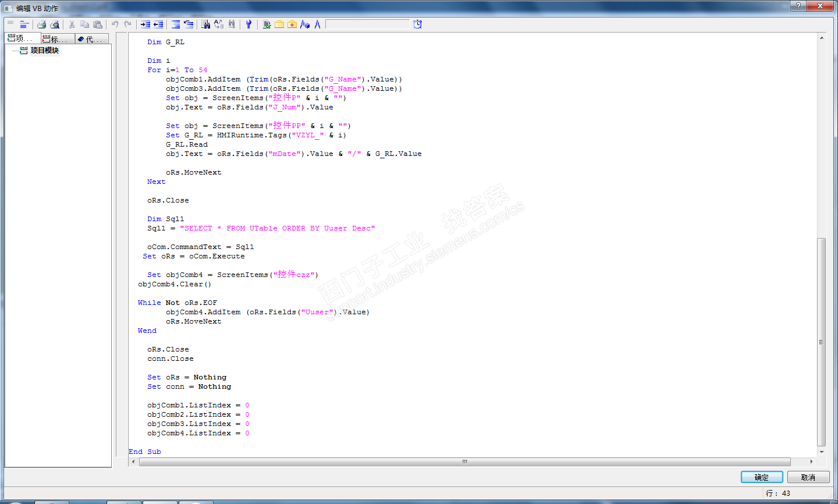Cancel with the 取消 button
Viewport: 838px width, 504px height.
pos(808,477)
